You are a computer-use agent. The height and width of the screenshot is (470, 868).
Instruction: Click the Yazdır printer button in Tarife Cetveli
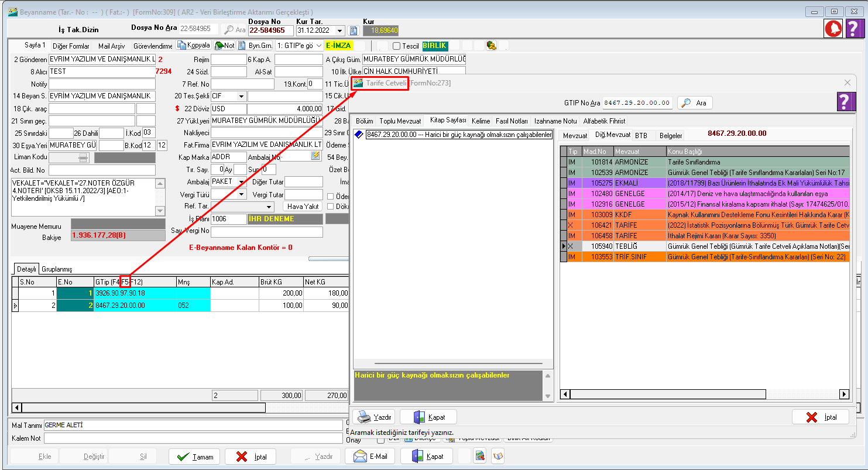tap(375, 417)
